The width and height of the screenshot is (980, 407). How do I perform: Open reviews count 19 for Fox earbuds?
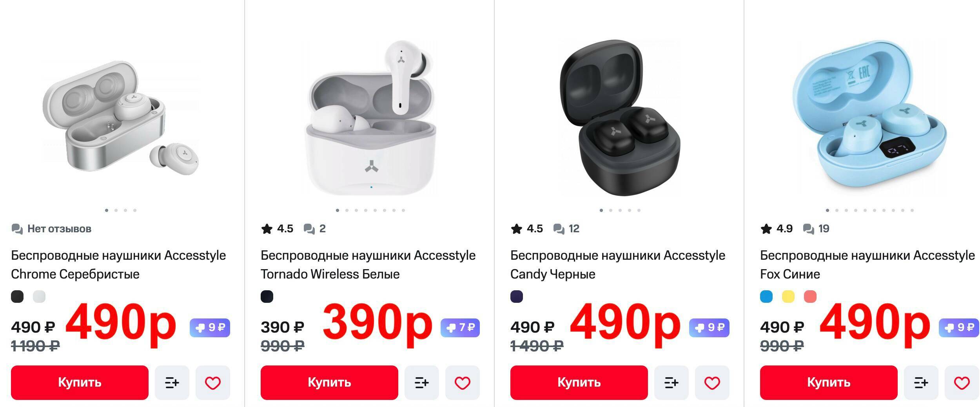tap(816, 229)
